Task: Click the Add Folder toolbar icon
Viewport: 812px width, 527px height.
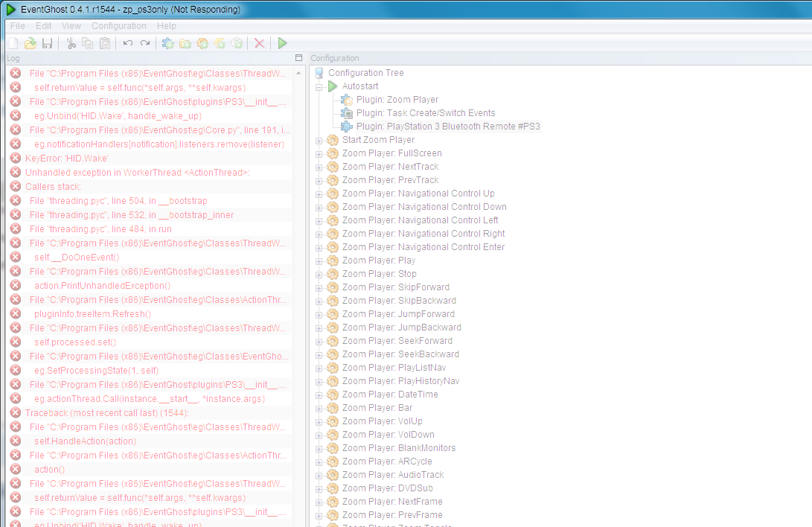Action: (x=185, y=43)
